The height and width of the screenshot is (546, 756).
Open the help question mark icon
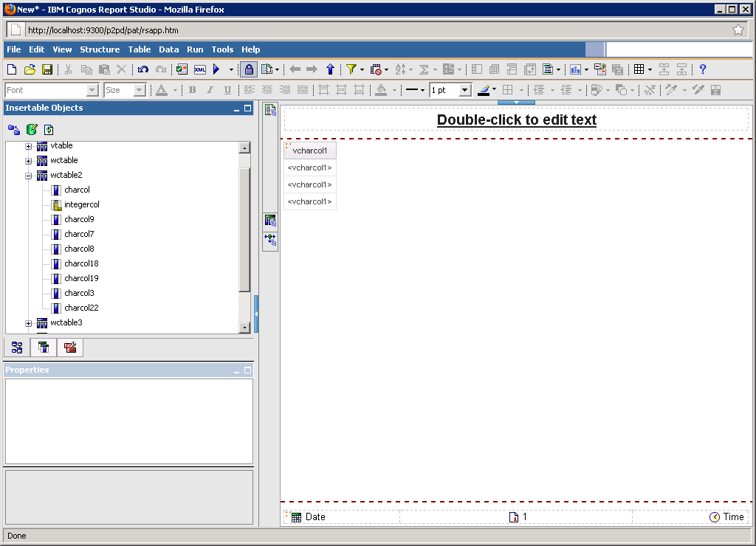(703, 69)
